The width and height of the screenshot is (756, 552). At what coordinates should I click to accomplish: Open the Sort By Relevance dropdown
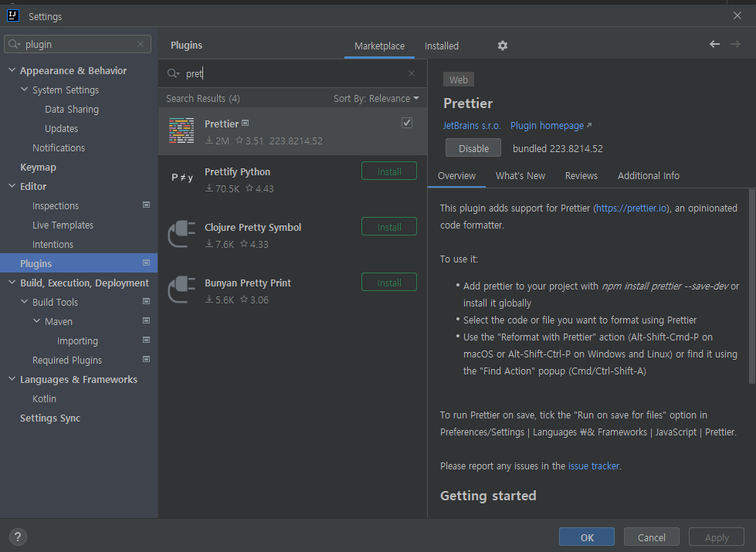pyautogui.click(x=376, y=98)
